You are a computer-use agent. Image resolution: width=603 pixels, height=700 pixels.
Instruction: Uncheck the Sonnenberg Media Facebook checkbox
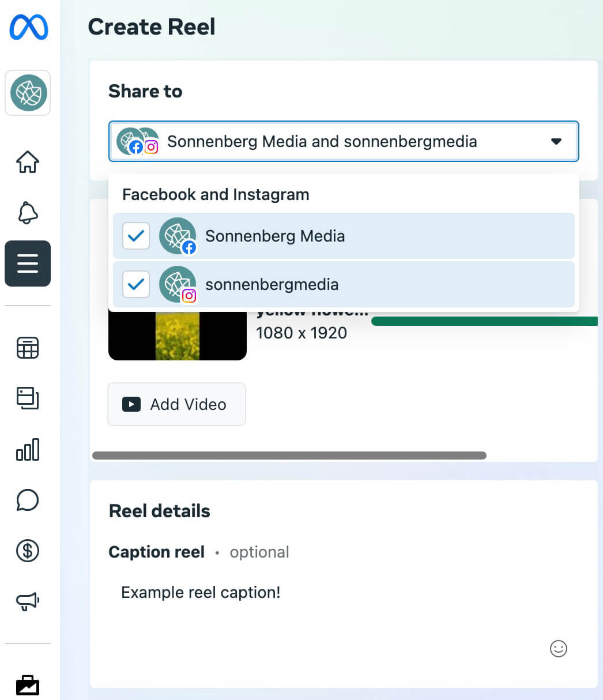136,236
